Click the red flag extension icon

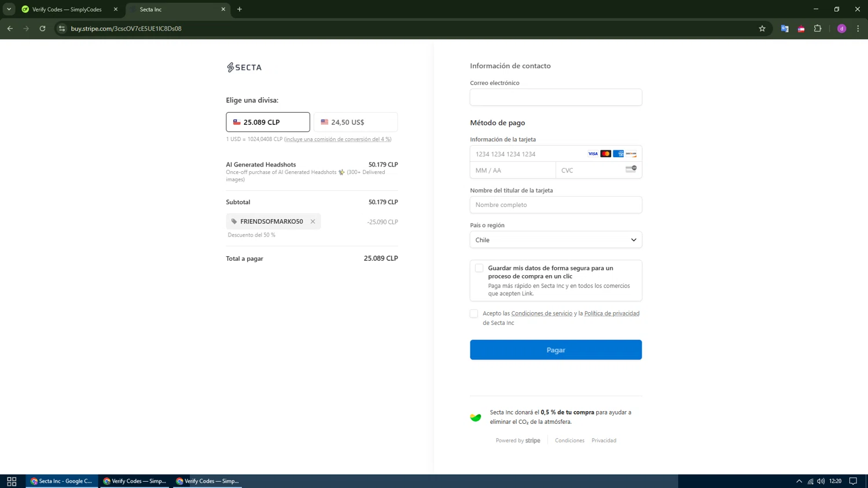coord(801,28)
